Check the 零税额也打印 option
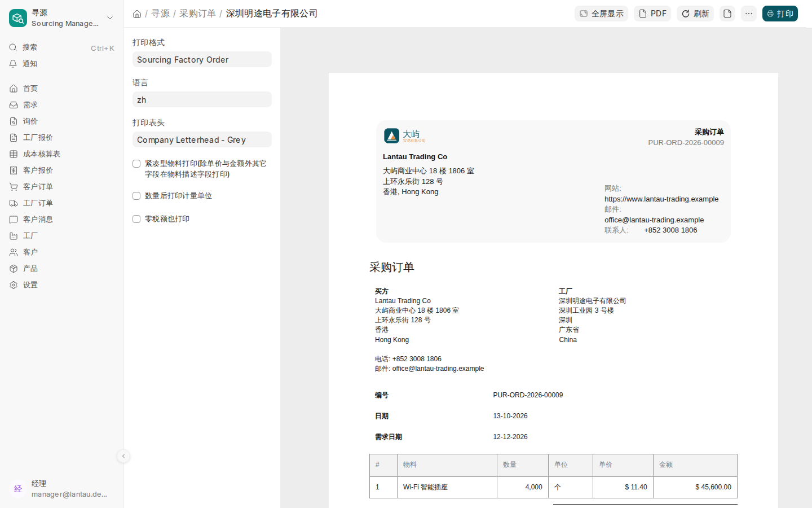This screenshot has width=812, height=508. (x=136, y=219)
